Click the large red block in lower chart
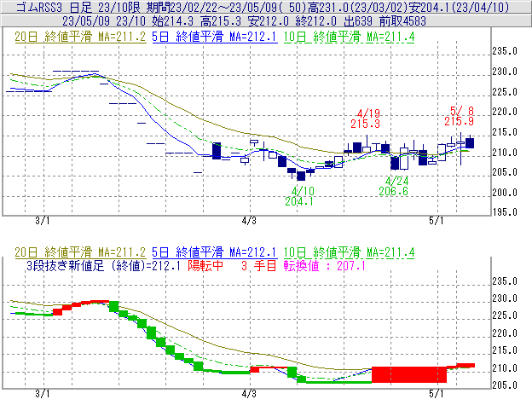 click(409, 374)
